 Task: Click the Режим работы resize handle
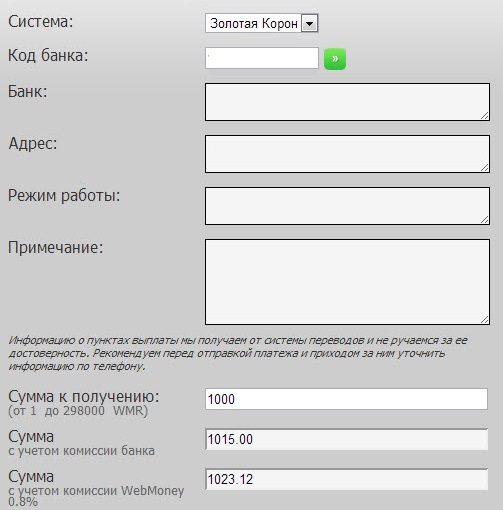485,220
